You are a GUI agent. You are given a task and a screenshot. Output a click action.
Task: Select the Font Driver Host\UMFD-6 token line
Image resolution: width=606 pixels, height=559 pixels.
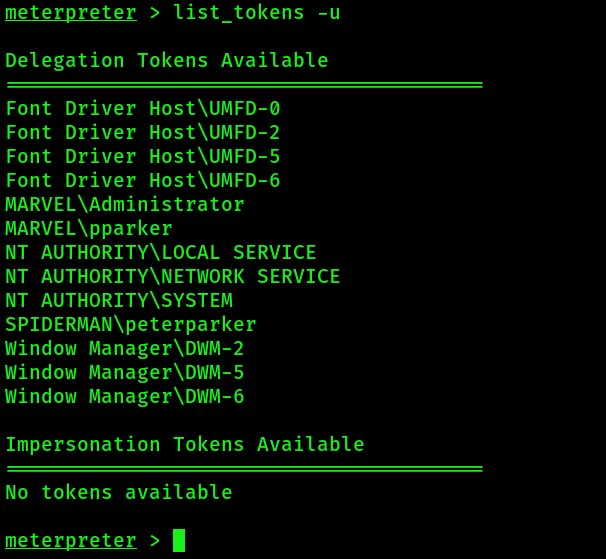point(143,181)
